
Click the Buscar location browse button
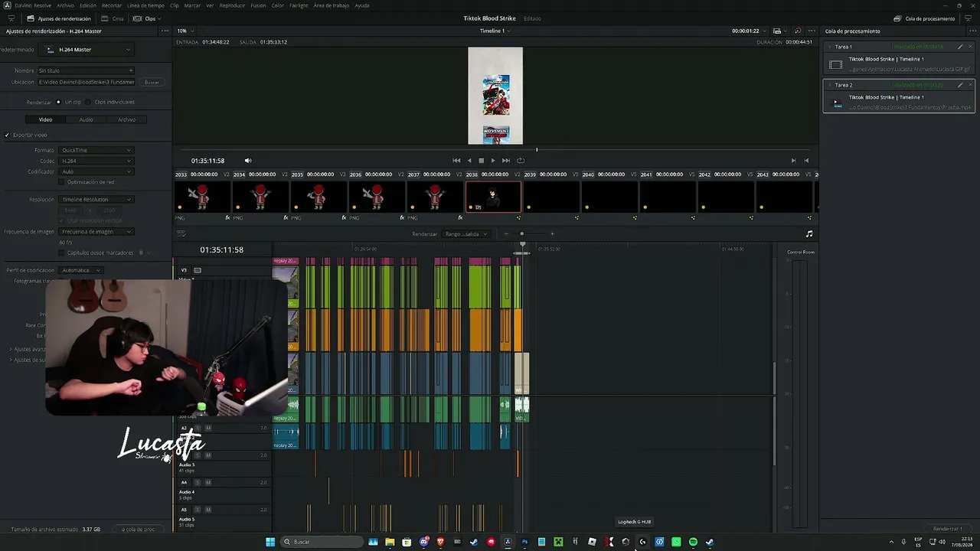152,82
